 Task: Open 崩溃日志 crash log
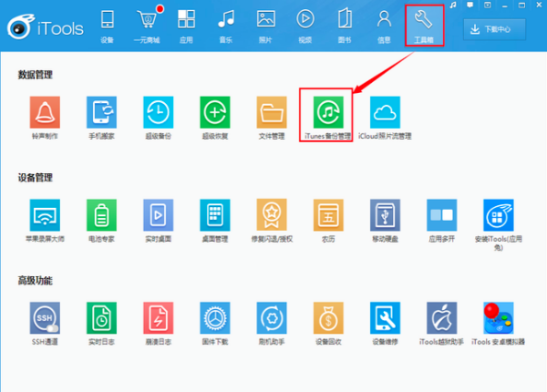click(158, 318)
